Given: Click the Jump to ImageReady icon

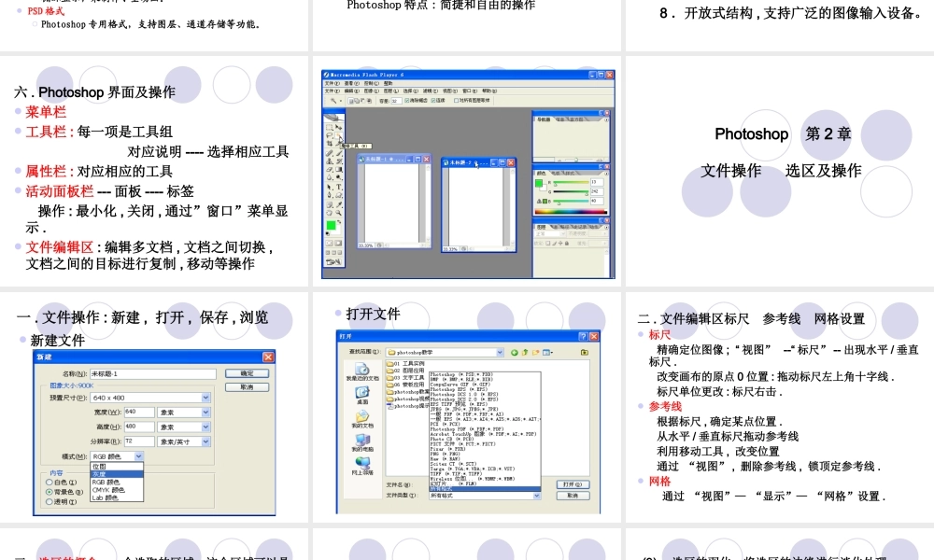Looking at the screenshot, I should [333, 262].
